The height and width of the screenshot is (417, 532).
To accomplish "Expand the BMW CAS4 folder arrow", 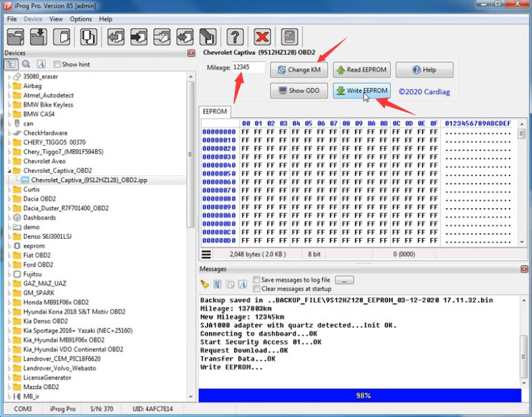I will point(9,114).
